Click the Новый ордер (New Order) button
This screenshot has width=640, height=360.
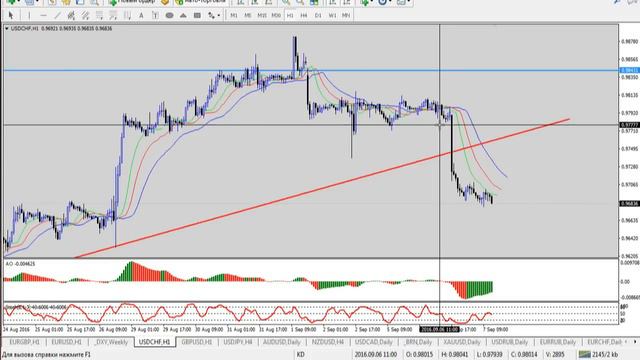tap(133, 2)
